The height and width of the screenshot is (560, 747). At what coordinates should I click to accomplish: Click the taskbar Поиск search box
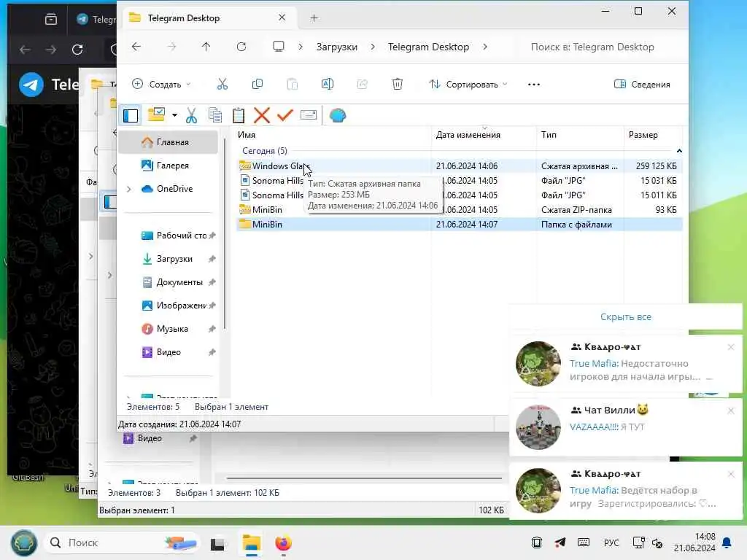pyautogui.click(x=122, y=542)
